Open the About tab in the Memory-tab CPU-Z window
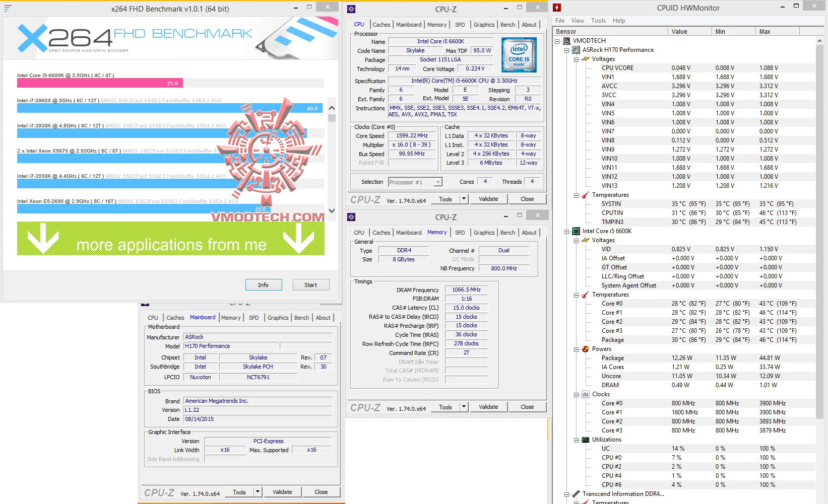The height and width of the screenshot is (504, 828). pyautogui.click(x=529, y=233)
